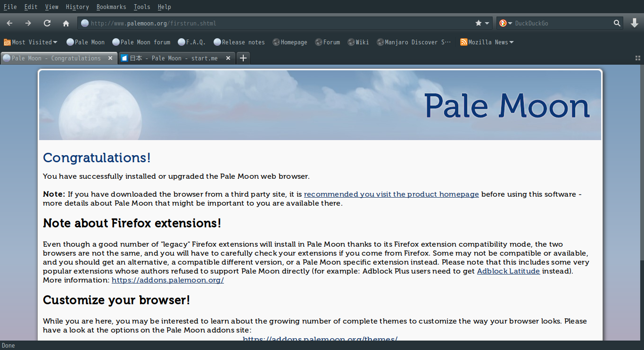644x350 pixels.
Task: Go forward with the forward arrow
Action: pyautogui.click(x=28, y=23)
